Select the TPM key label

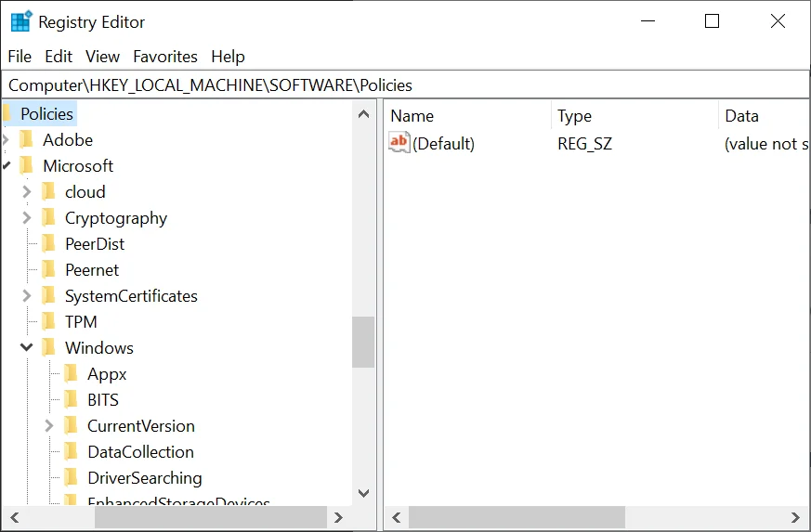click(81, 321)
